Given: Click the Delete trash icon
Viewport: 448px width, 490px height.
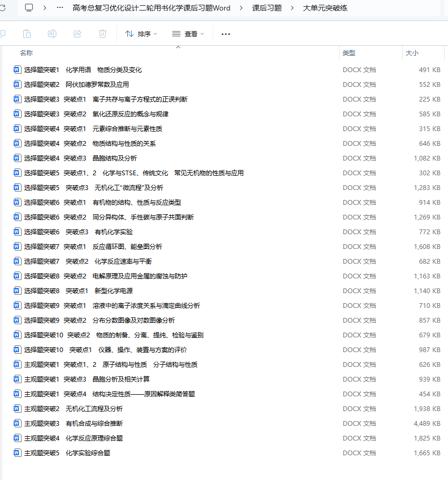Looking at the screenshot, I should 103,34.
